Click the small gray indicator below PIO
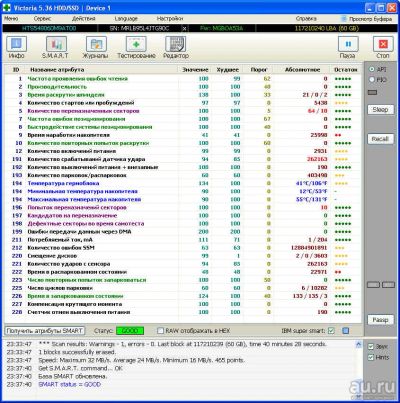This screenshot has width=400, height=403. 372,92
